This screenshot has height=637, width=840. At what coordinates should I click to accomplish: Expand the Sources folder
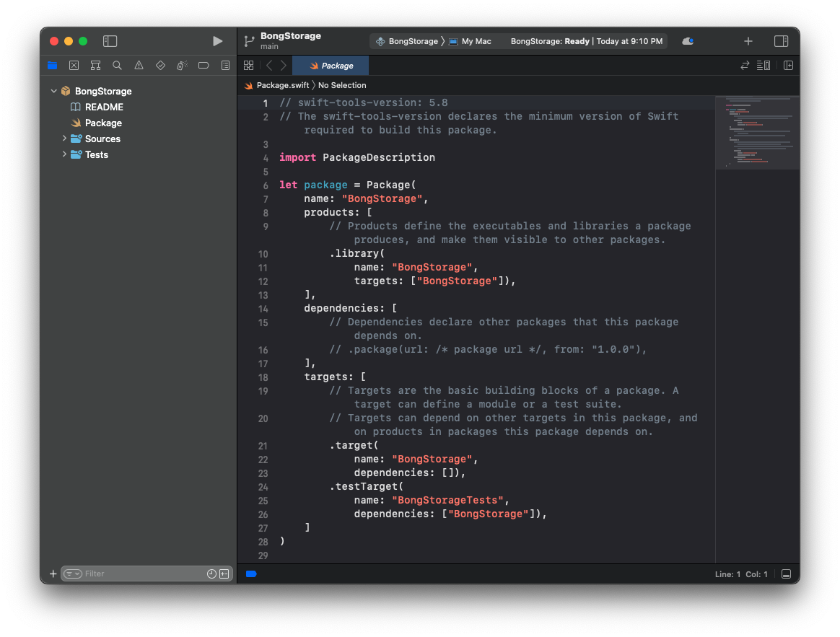coord(64,139)
